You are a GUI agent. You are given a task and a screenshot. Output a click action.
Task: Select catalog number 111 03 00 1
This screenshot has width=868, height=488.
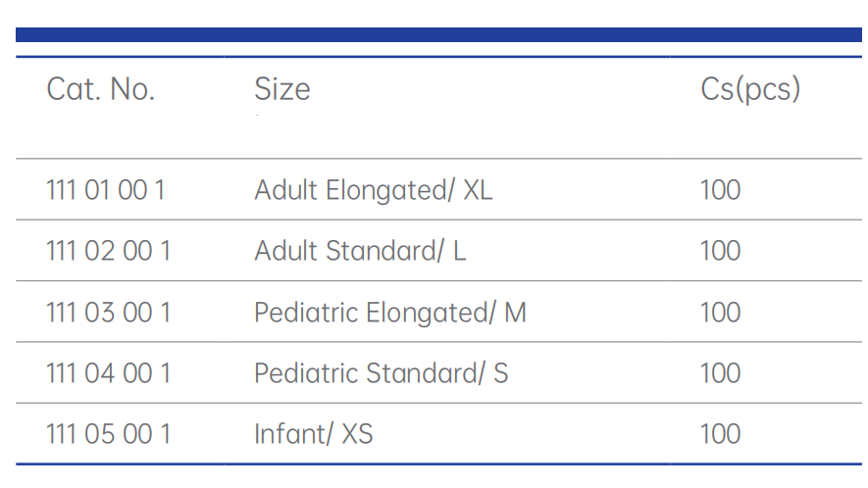(108, 313)
